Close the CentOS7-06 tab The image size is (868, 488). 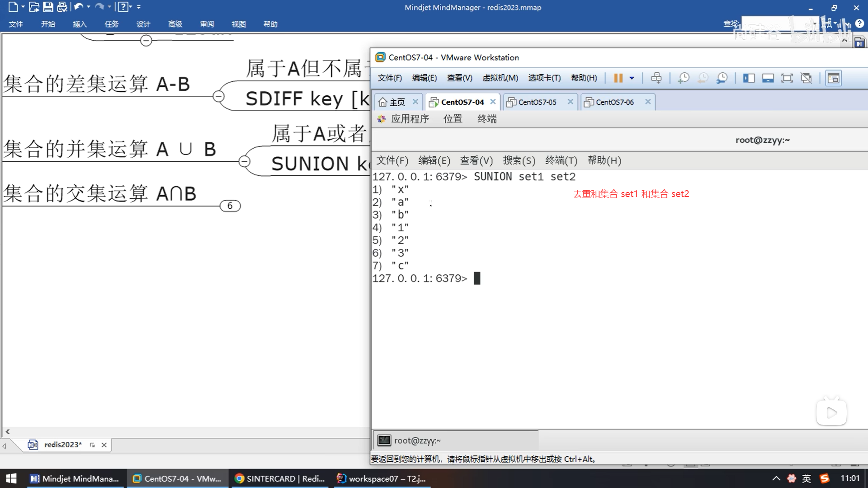(648, 102)
